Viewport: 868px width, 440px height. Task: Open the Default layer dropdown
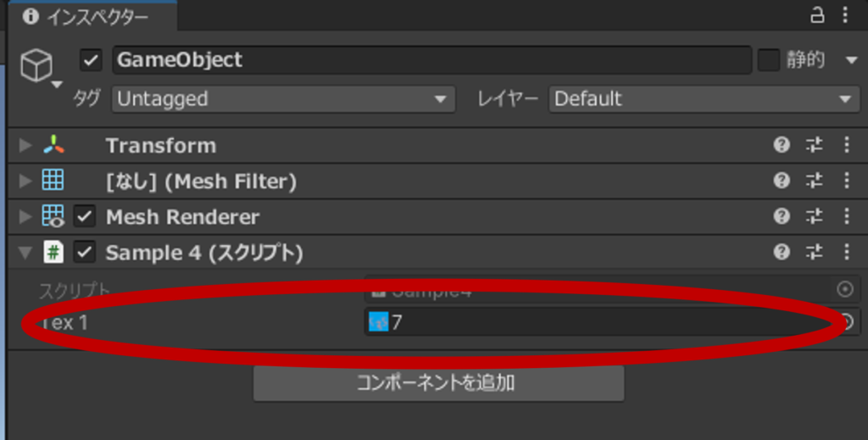coord(704,99)
